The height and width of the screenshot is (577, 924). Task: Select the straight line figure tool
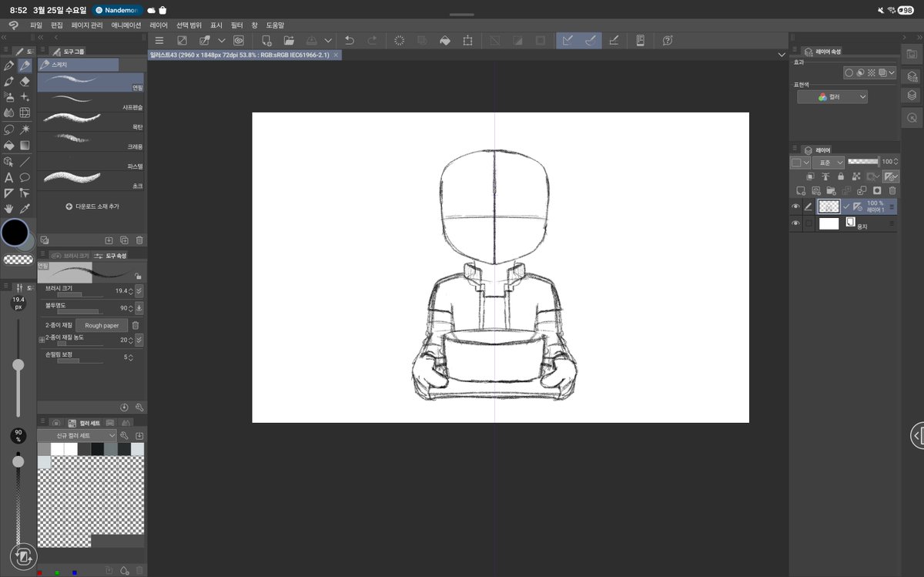pos(25,162)
